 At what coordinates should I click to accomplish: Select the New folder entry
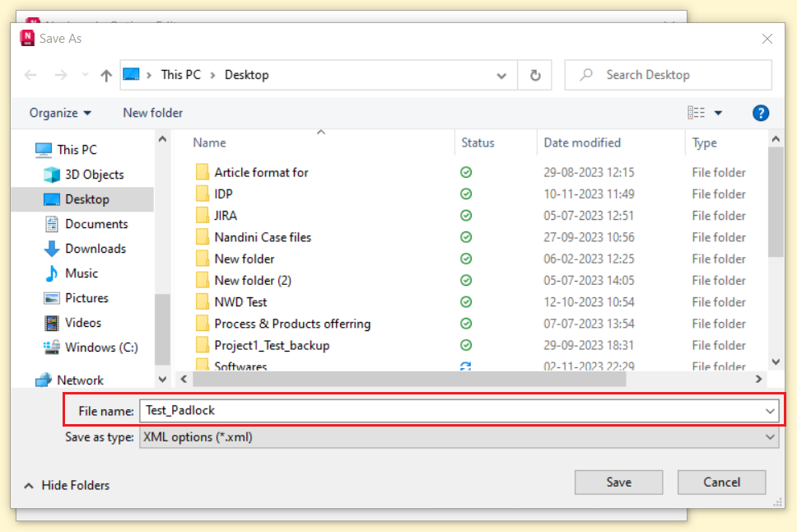pos(244,259)
